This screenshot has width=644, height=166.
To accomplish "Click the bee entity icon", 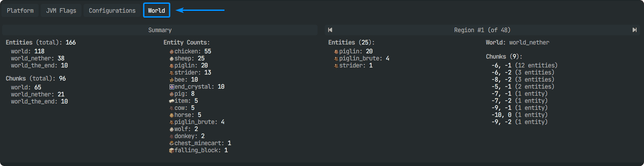I will (172, 80).
